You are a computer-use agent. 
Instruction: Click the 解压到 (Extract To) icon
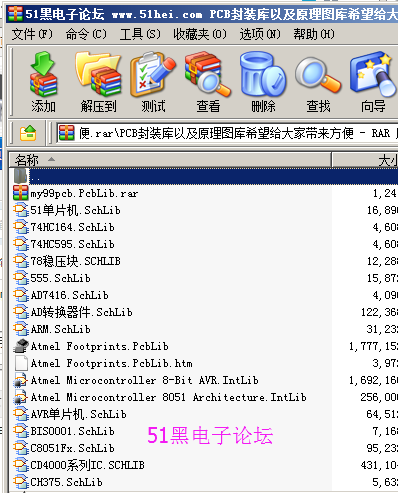click(x=98, y=82)
